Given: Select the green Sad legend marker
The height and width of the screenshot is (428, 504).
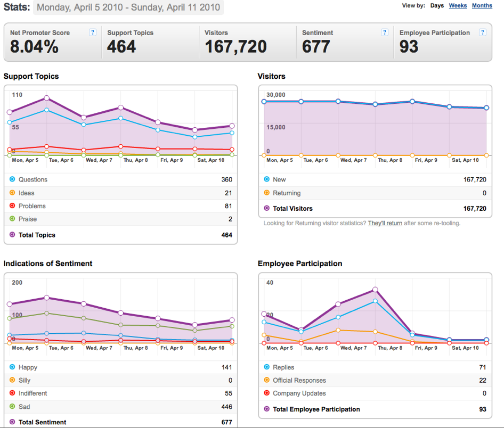Looking at the screenshot, I should [x=12, y=406].
